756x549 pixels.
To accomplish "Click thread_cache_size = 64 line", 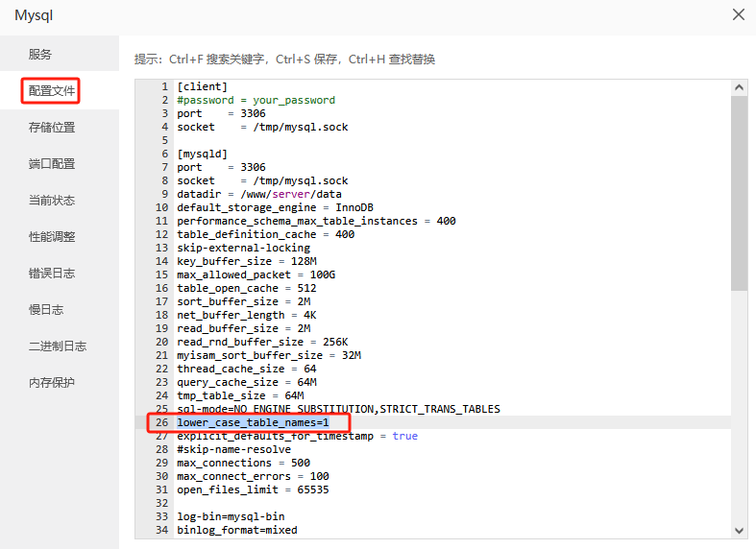I will coord(247,369).
